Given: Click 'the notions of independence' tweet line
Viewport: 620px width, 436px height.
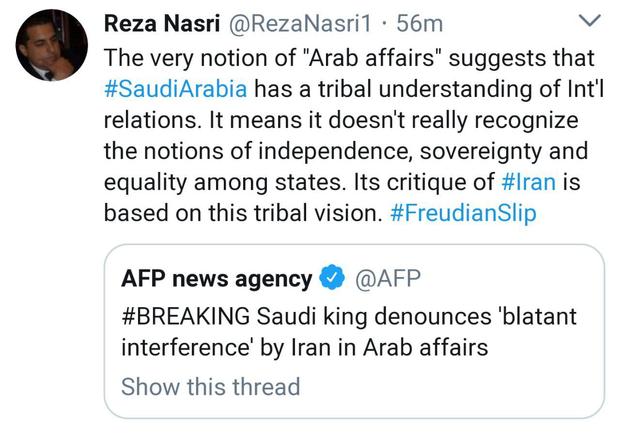Looking at the screenshot, I should [x=346, y=151].
